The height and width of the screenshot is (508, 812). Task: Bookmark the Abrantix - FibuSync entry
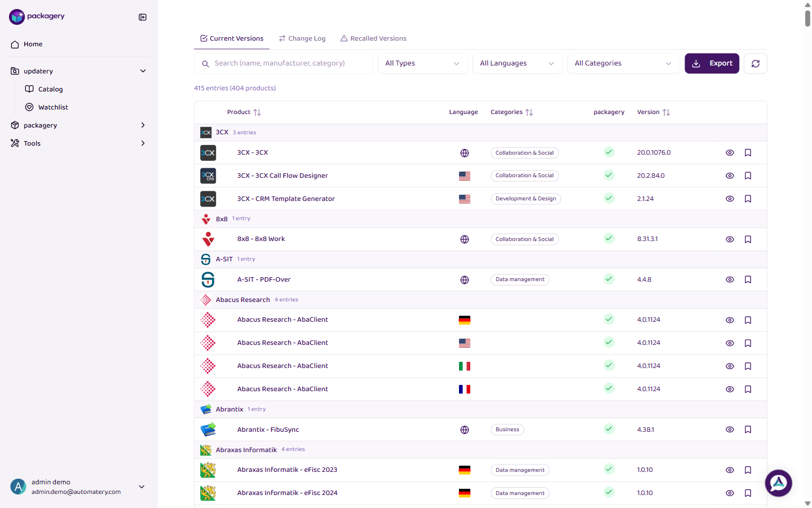point(748,430)
